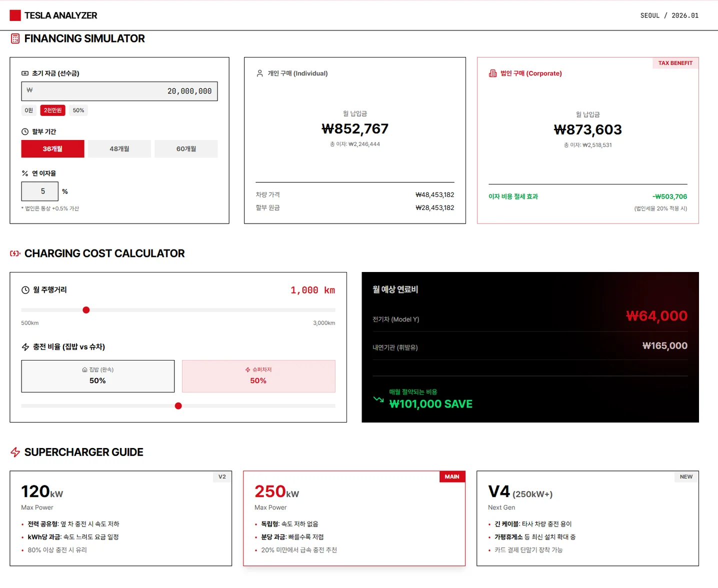Click the home icon in 집밥 card
Viewport: 718px width, 588px height.
pos(85,370)
